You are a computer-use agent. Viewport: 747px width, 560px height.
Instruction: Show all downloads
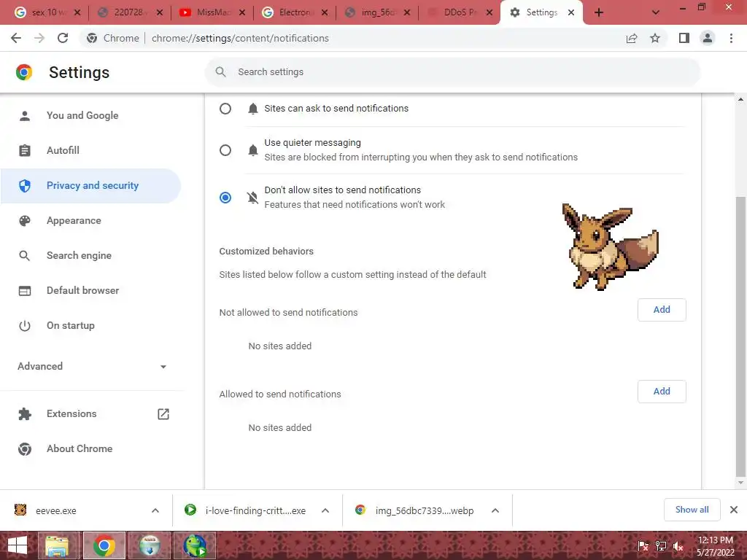[x=692, y=510]
